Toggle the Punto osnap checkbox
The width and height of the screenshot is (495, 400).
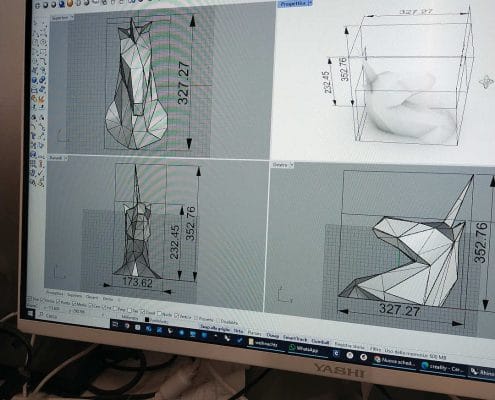pos(58,302)
